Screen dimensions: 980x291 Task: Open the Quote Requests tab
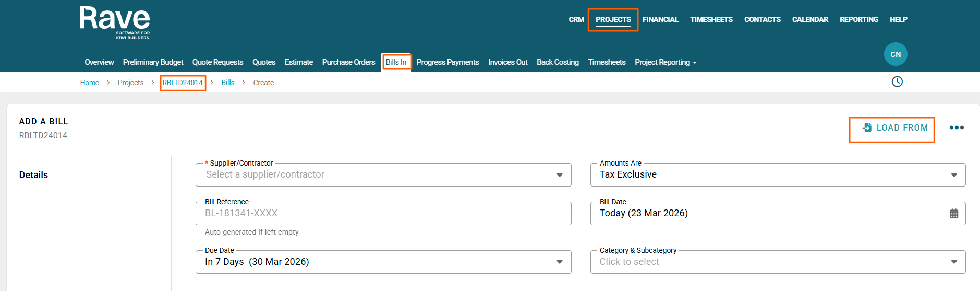point(217,62)
